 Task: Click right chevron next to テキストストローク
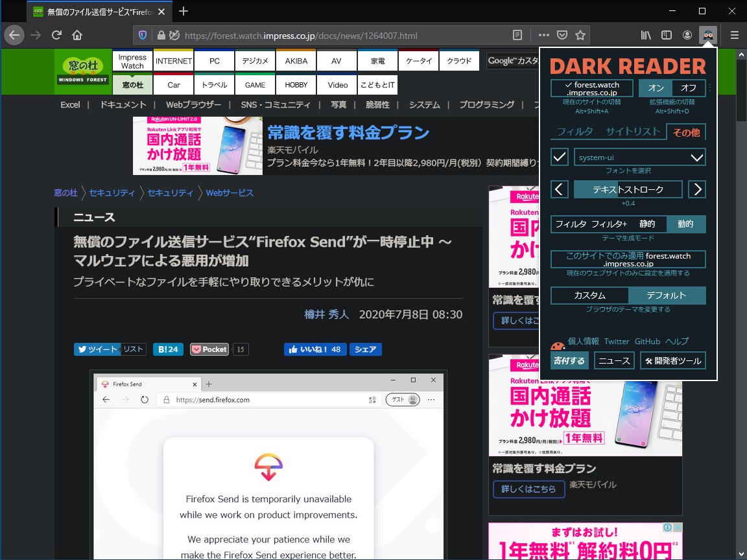[x=697, y=189]
